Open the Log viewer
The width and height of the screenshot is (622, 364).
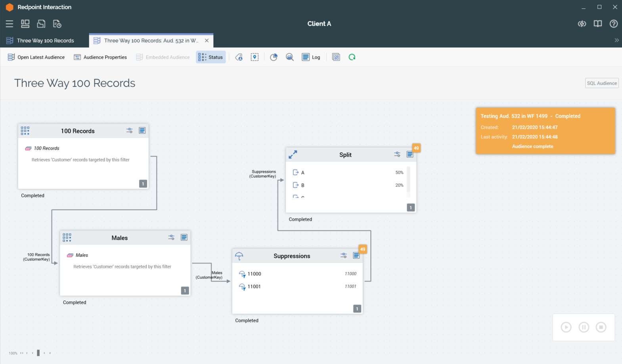coord(311,57)
